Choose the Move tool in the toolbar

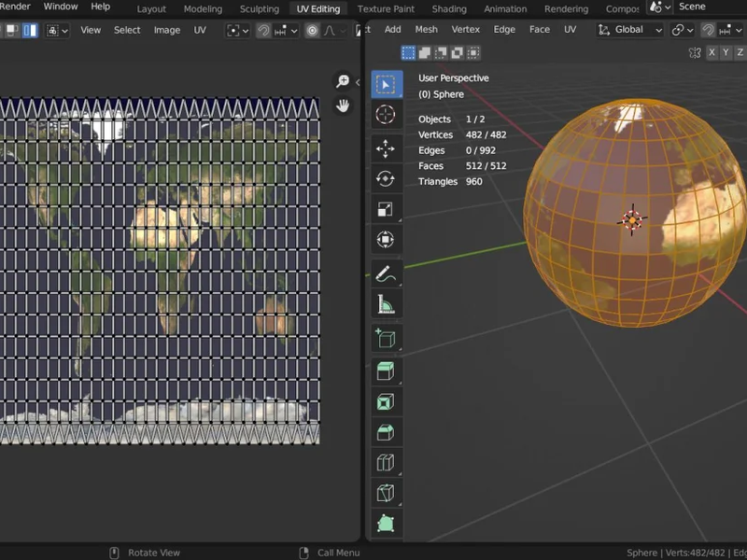click(x=386, y=148)
